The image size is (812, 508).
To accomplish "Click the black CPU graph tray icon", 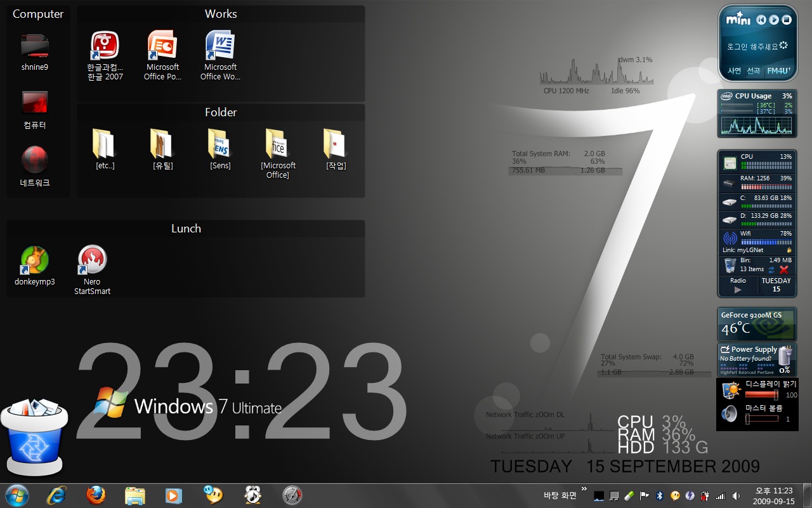I will tap(598, 496).
